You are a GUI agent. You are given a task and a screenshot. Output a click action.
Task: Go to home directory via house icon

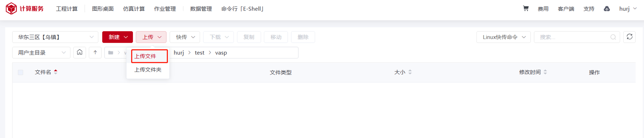point(79,52)
